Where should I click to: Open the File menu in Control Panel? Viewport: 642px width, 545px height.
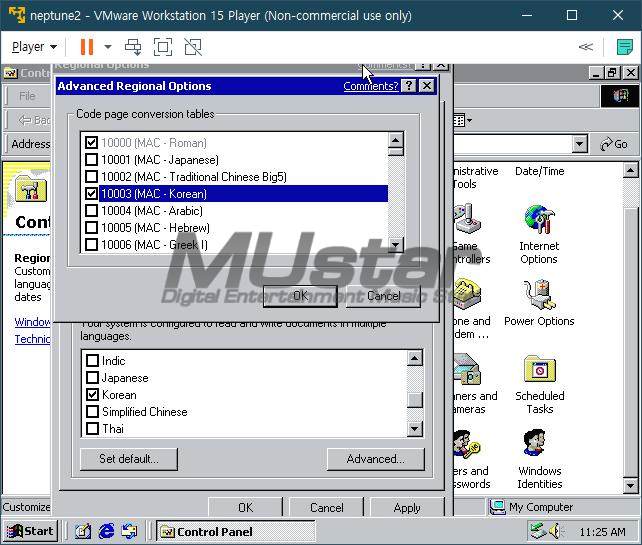tap(27, 96)
